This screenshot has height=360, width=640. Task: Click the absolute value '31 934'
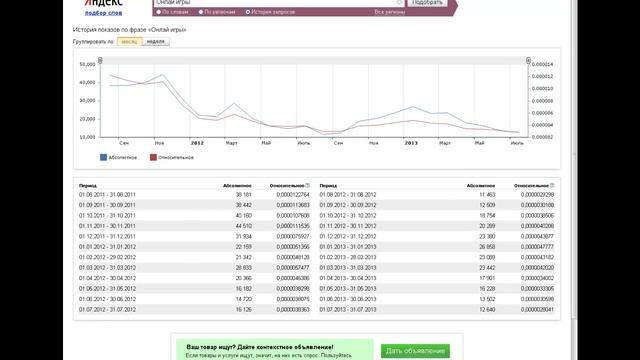244,236
